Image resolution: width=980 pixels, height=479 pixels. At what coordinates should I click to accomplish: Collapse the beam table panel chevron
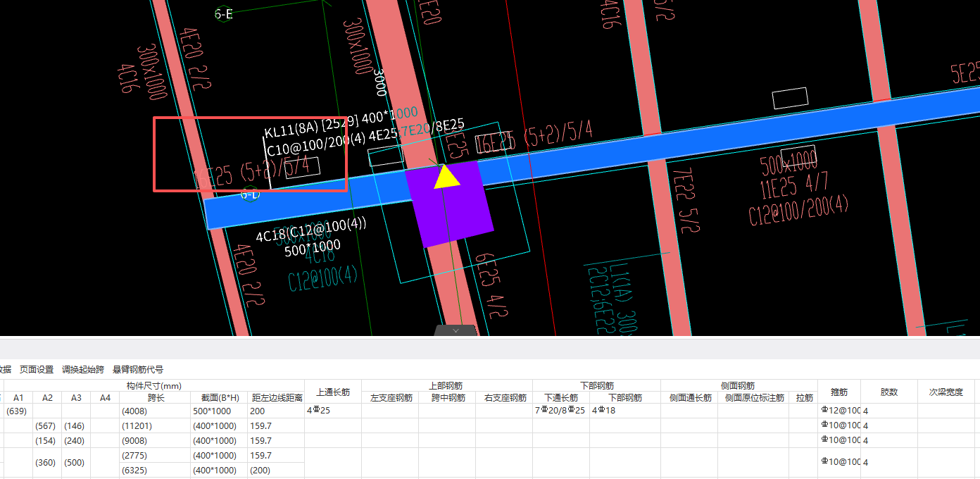pyautogui.click(x=456, y=330)
